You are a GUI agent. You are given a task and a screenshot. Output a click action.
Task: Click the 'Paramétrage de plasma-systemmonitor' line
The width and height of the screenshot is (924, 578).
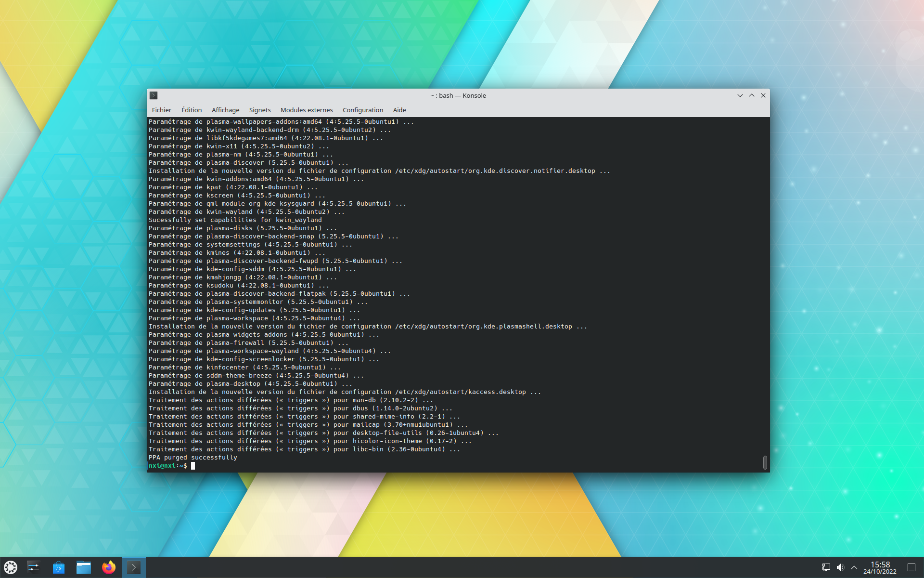(258, 302)
